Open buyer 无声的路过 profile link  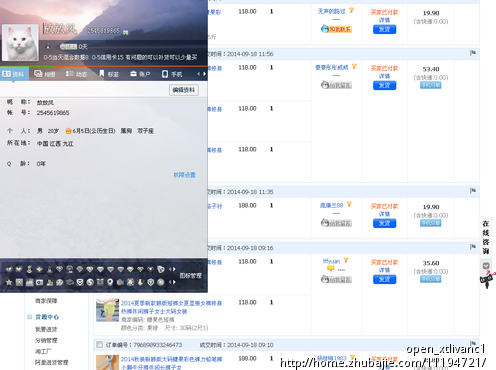(331, 11)
